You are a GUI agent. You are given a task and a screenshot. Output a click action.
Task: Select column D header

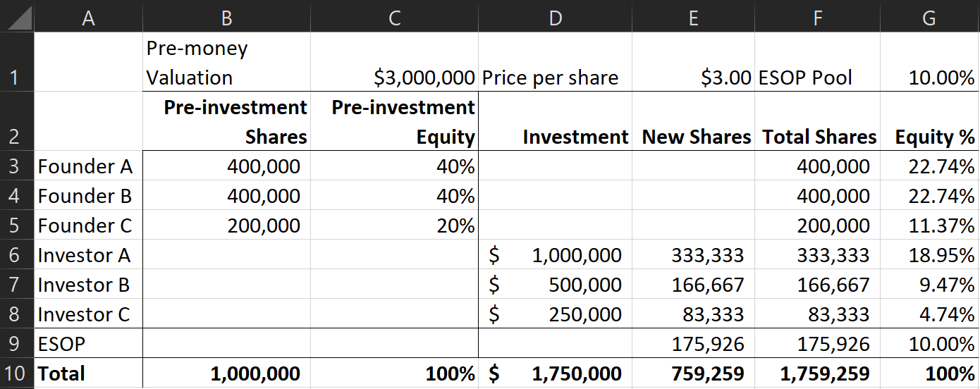(x=556, y=16)
